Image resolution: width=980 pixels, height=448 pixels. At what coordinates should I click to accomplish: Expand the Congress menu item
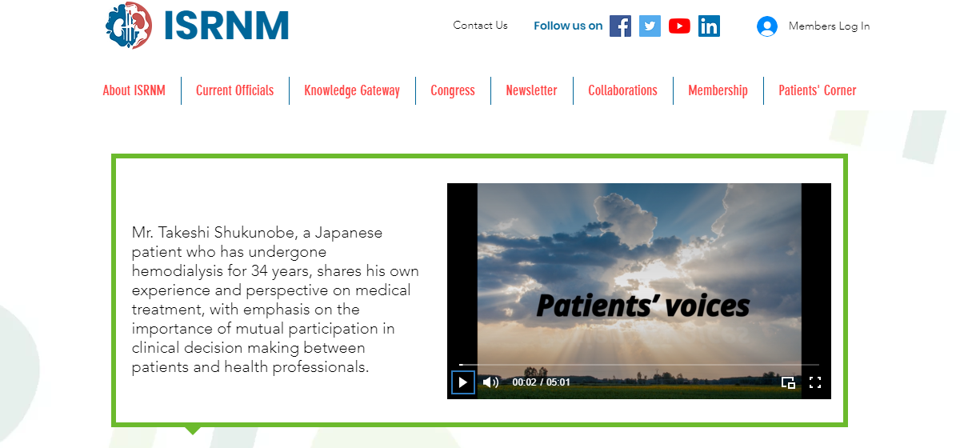coord(453,90)
